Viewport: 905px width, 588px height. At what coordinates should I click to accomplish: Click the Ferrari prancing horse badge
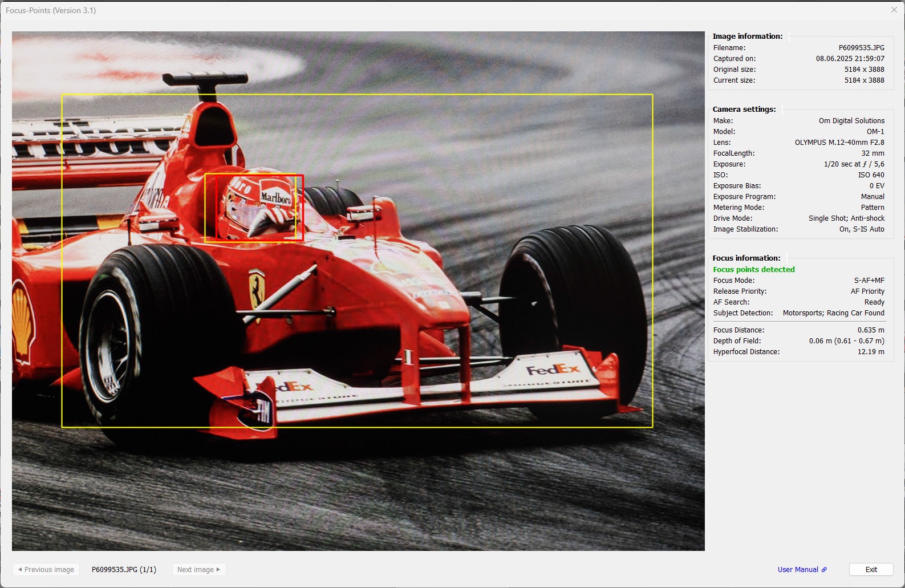coord(257,287)
